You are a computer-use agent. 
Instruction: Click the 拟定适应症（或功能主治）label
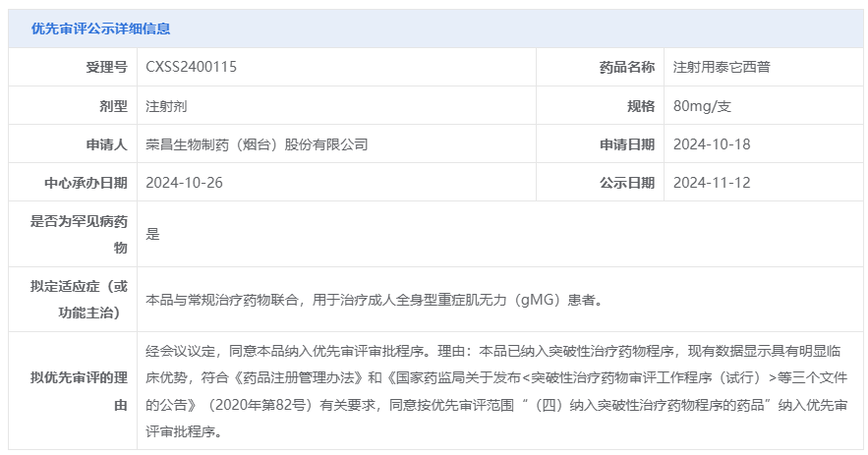coord(79,300)
